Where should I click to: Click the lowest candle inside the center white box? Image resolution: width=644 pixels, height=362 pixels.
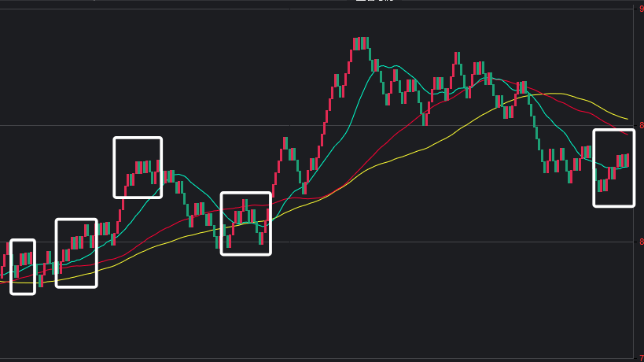(228, 242)
